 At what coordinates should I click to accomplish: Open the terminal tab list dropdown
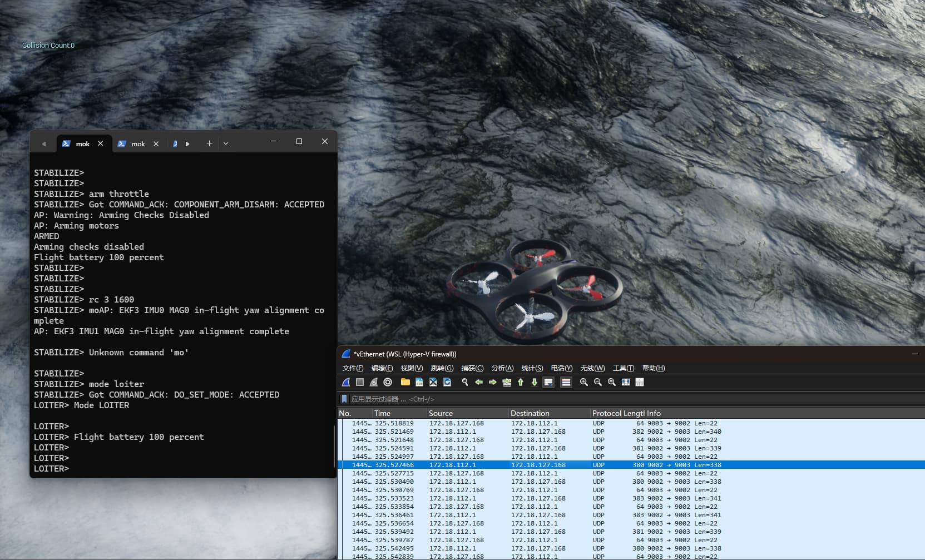pos(226,143)
